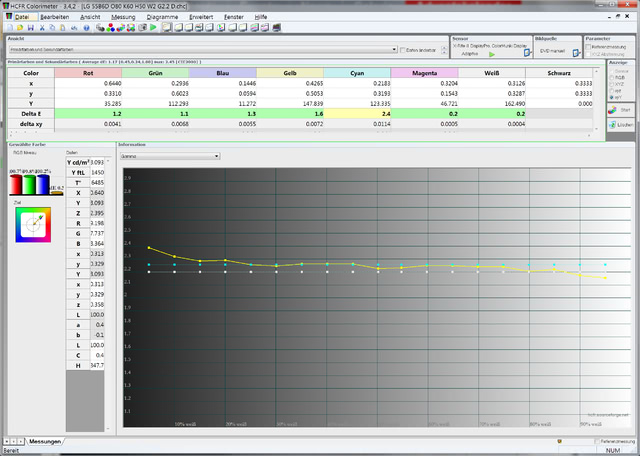This screenshot has width=640, height=456.
Task: Open the Hilfe menu
Action: tap(260, 17)
